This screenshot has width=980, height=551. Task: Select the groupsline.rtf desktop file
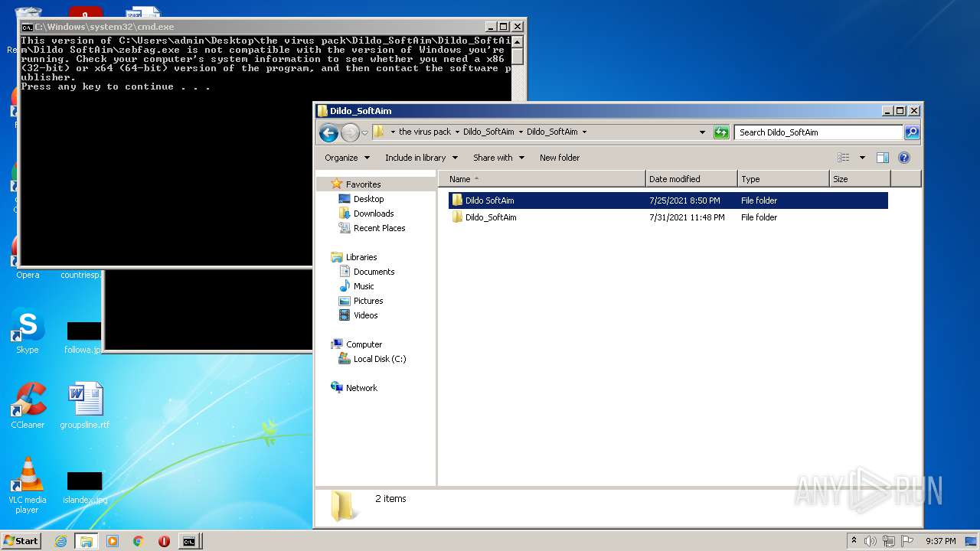(x=84, y=406)
